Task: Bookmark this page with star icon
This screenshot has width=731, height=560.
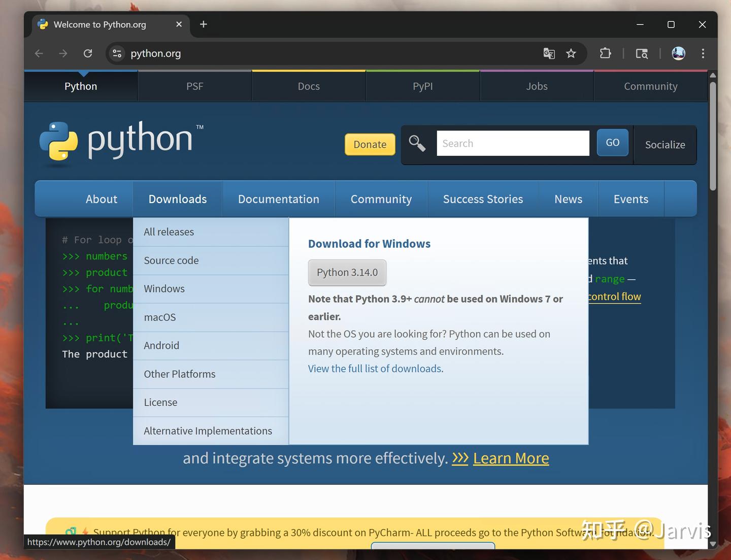Action: point(571,53)
